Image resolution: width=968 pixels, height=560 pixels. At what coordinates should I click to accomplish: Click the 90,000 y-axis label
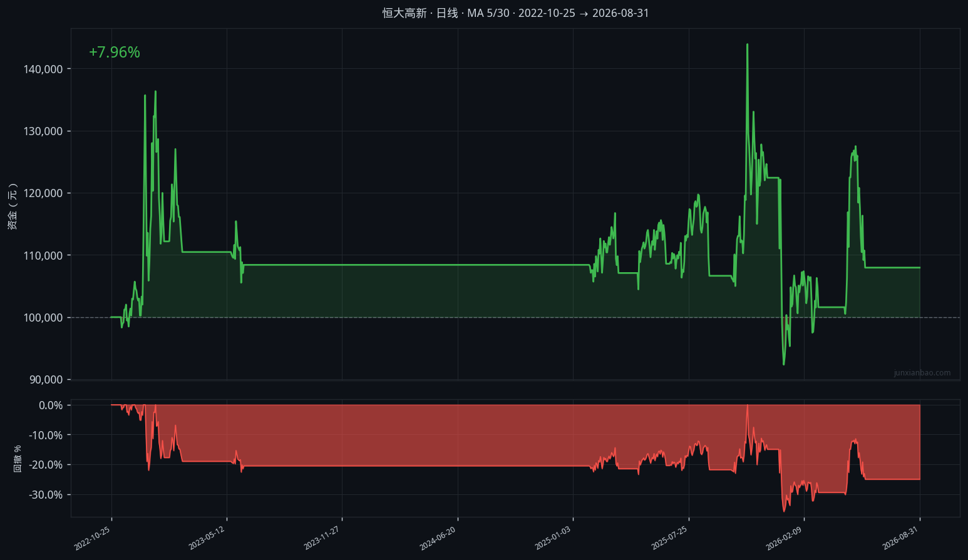pos(46,380)
